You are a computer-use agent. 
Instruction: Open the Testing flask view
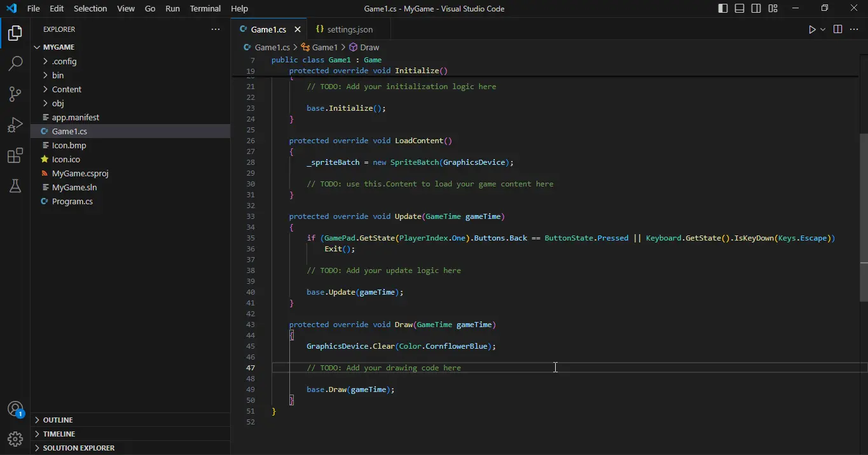point(15,186)
